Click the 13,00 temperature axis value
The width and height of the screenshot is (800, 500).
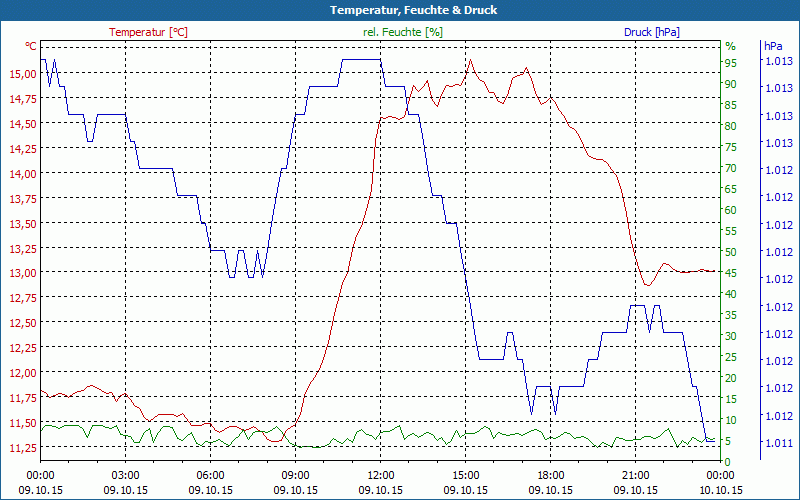click(21, 273)
